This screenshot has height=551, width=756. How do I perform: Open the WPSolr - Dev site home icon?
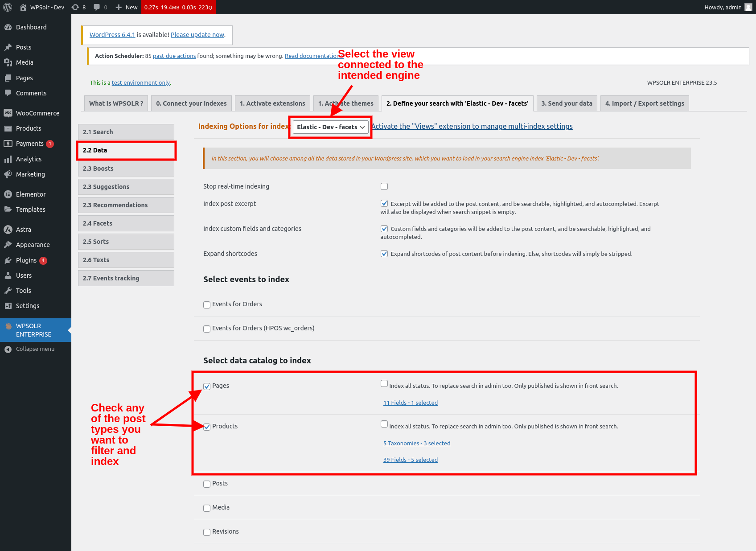(23, 7)
